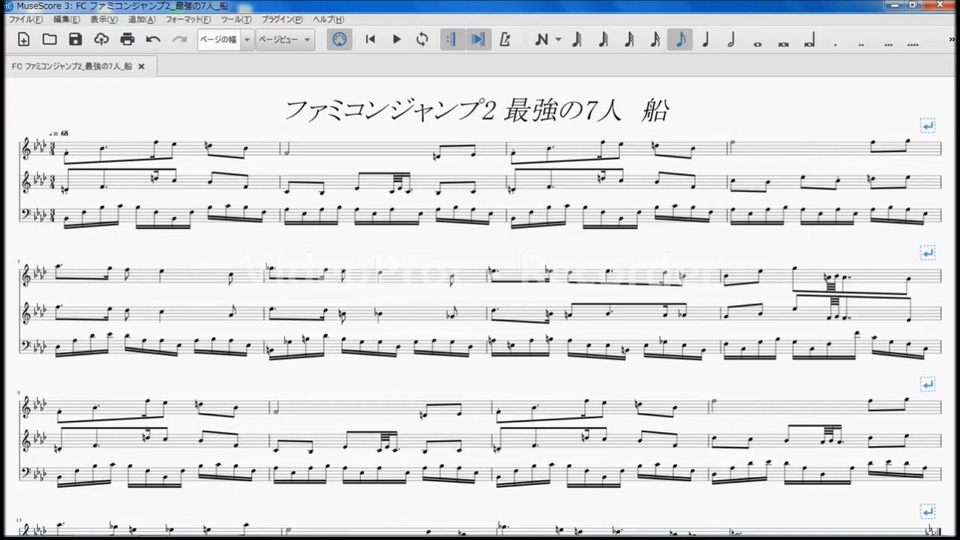Open the プラグイン(P) menu
Image resolution: width=960 pixels, height=540 pixels.
click(282, 20)
